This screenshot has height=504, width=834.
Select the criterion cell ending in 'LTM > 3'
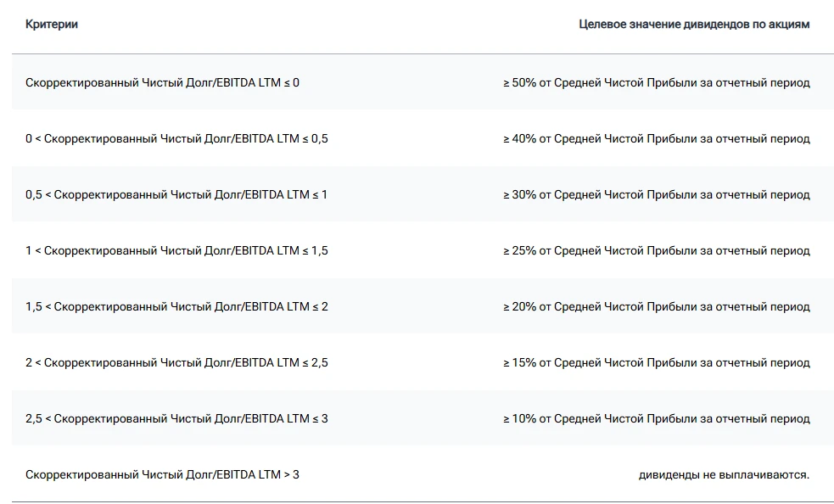162,475
